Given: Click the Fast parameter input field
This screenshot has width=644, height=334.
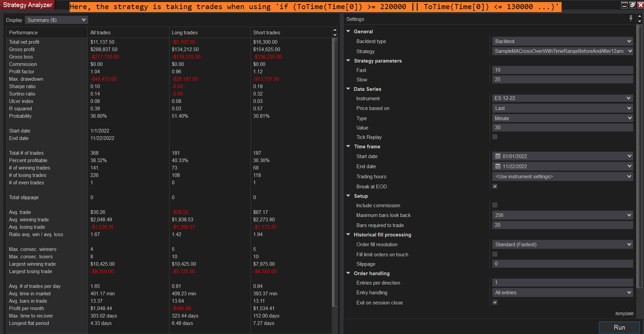Looking at the screenshot, I should pyautogui.click(x=562, y=70).
